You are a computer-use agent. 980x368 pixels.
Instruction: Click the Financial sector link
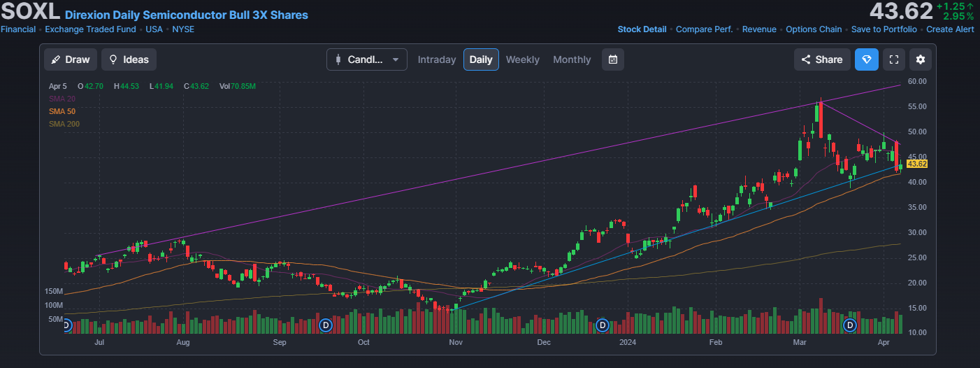tap(18, 29)
